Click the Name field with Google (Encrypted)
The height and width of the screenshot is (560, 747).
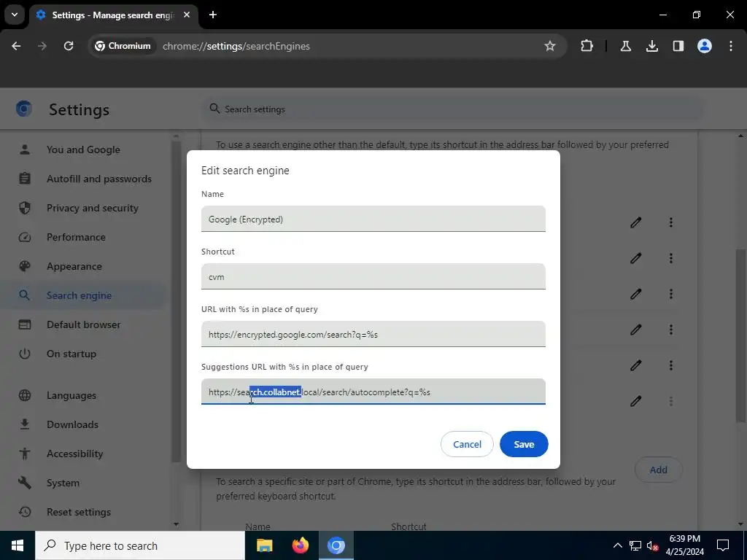(x=373, y=219)
